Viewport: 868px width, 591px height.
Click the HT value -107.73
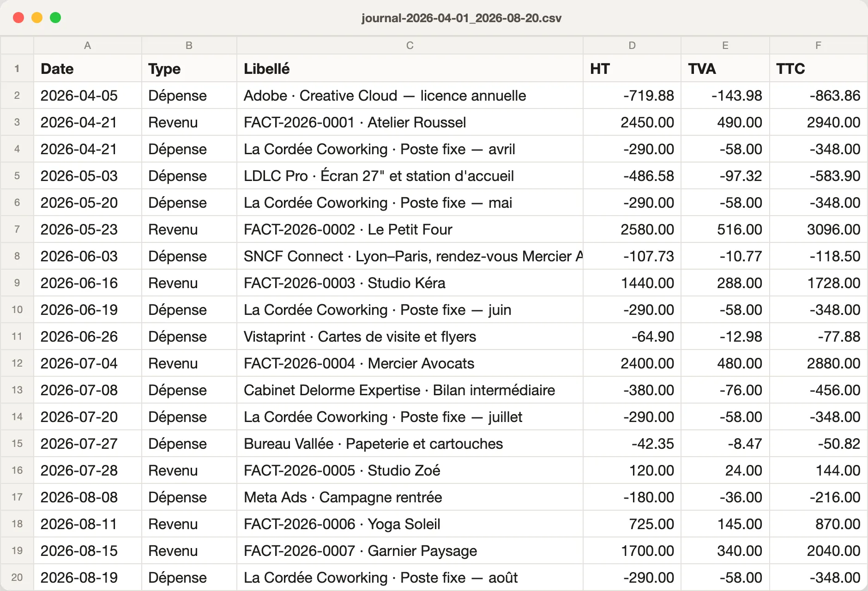[x=632, y=256]
